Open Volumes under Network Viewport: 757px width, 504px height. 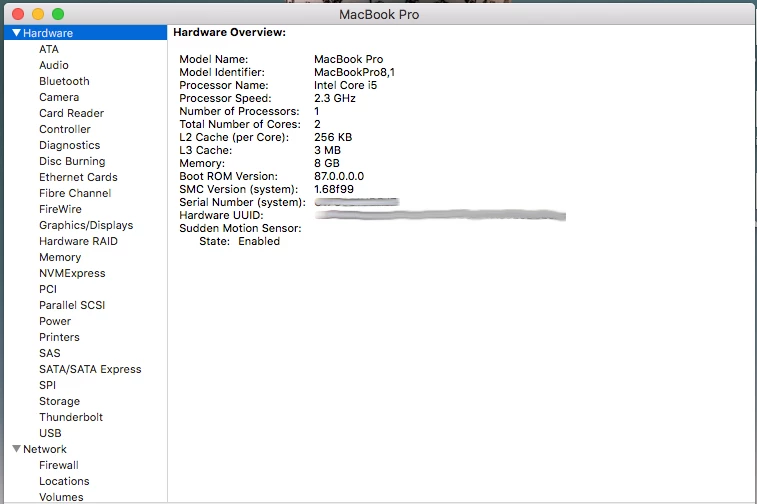61,497
